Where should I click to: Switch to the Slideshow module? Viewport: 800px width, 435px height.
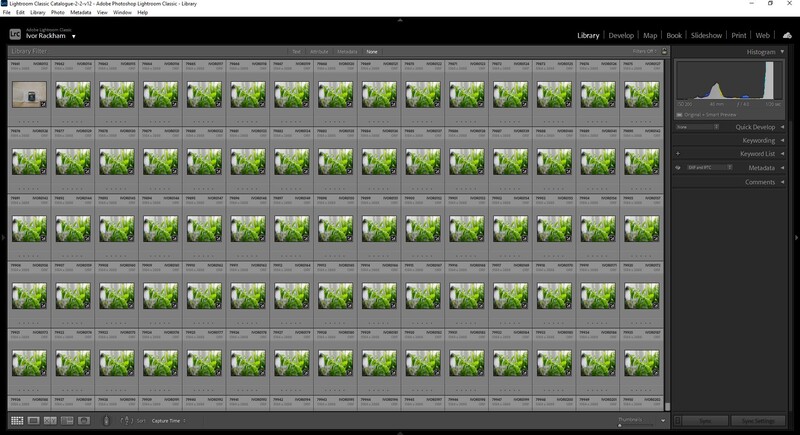(x=707, y=35)
